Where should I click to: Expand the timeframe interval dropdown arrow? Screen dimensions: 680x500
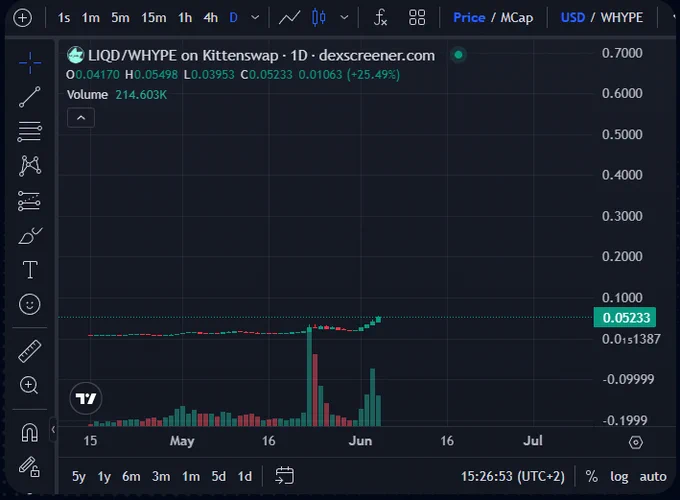[x=255, y=18]
